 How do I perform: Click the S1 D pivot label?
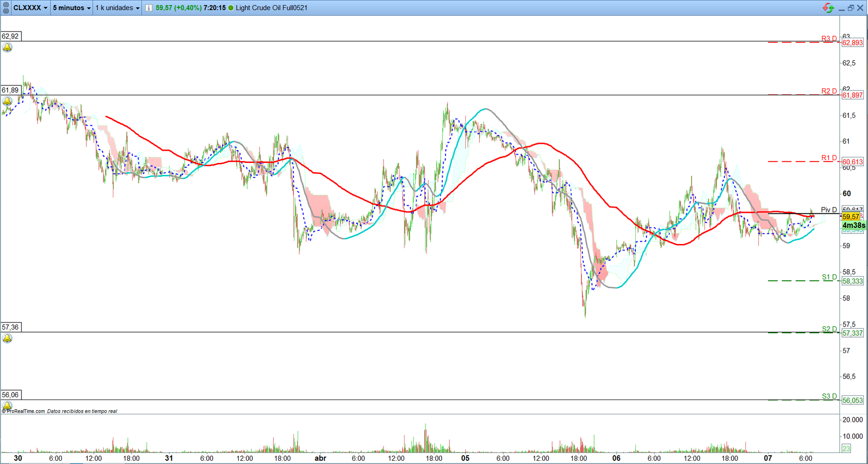(829, 277)
